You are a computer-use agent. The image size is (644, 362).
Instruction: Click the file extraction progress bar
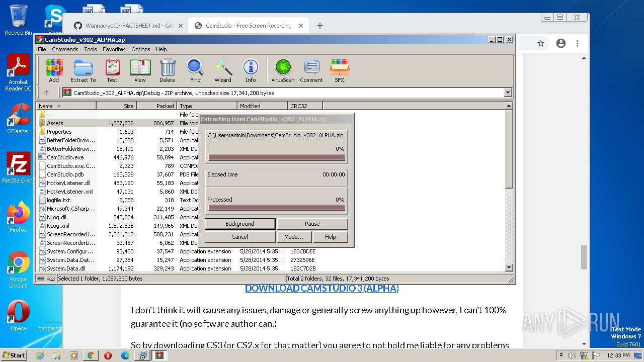pyautogui.click(x=277, y=157)
